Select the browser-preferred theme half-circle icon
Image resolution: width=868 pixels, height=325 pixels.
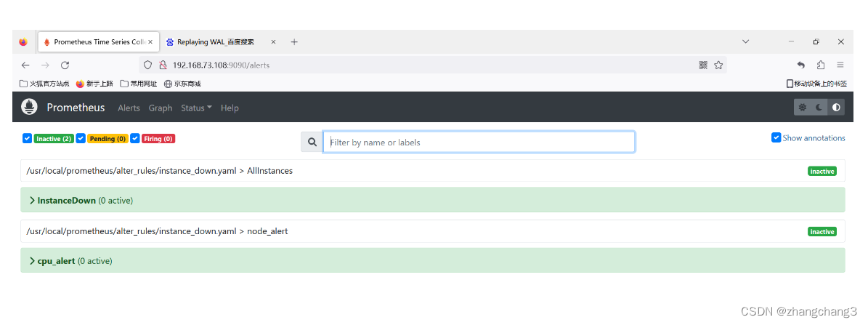click(x=836, y=108)
